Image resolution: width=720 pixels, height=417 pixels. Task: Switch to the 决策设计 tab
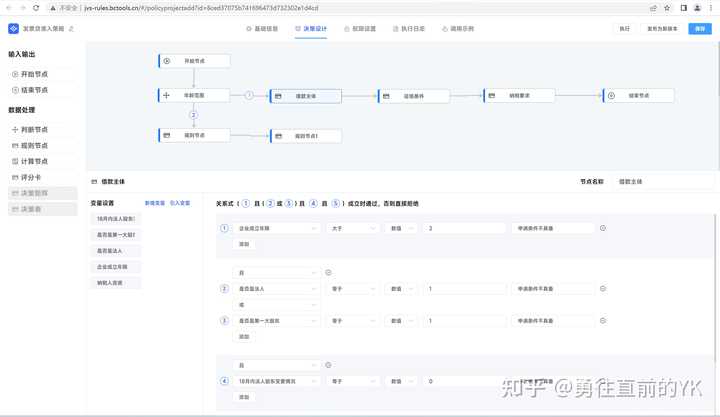pos(311,28)
